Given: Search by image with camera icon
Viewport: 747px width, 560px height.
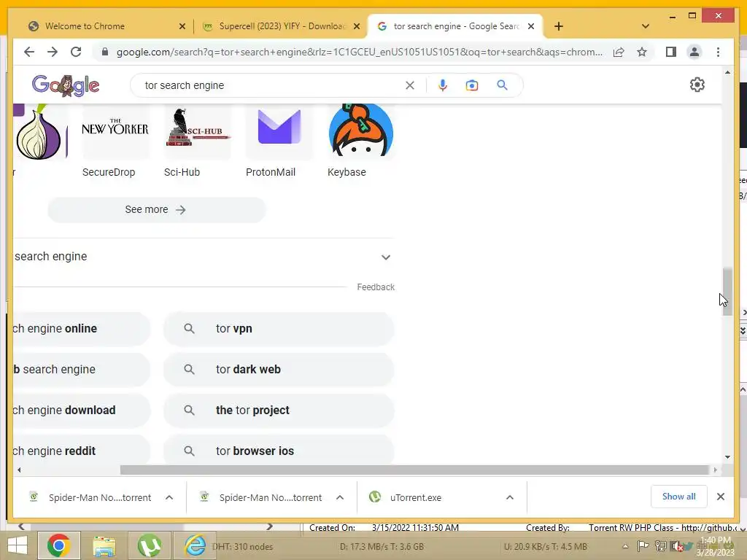Looking at the screenshot, I should 472,85.
